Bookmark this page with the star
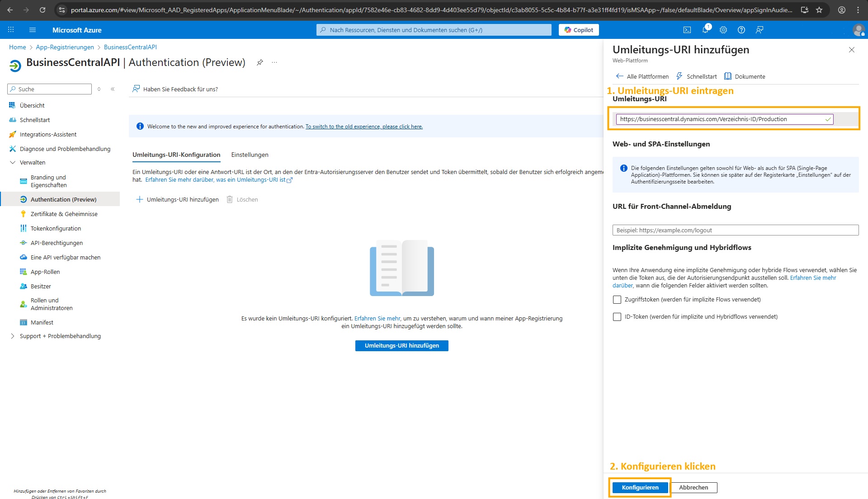868x499 pixels. 819,9
